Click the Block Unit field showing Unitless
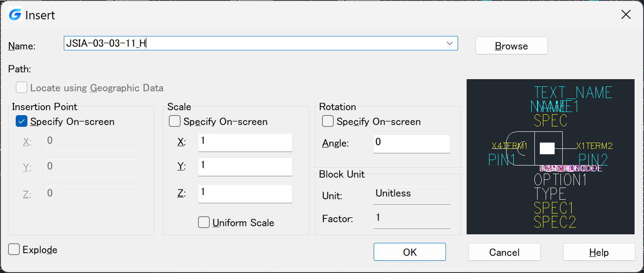Viewport: 644px width, 273px height. (412, 195)
